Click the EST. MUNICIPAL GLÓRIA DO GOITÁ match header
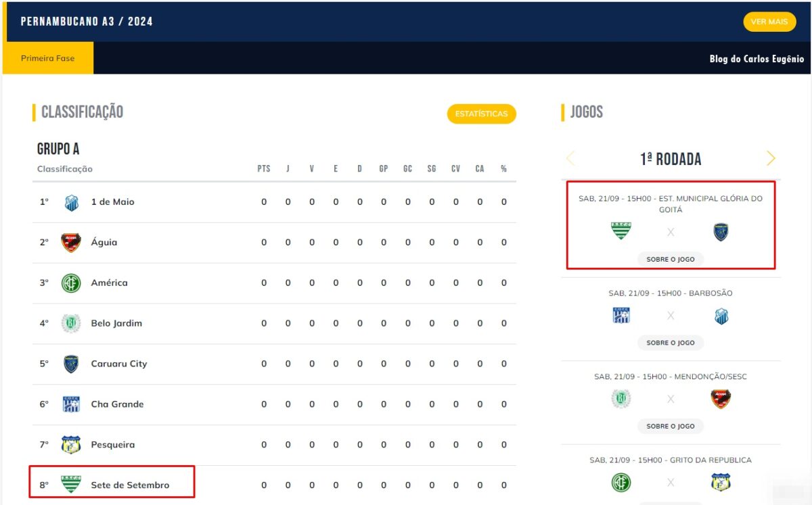The height and width of the screenshot is (505, 812). [x=671, y=204]
